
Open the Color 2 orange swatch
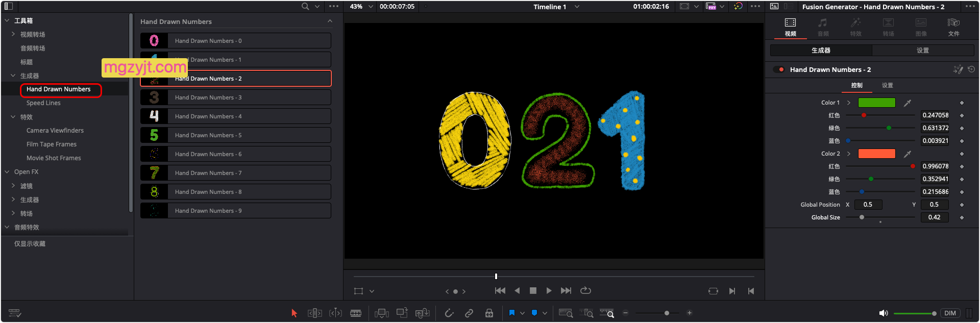(x=876, y=154)
